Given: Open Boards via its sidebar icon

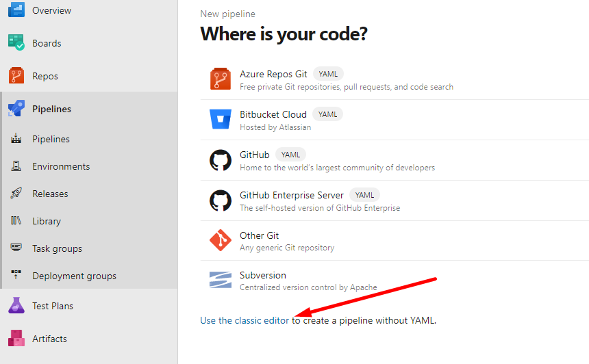Looking at the screenshot, I should click(x=16, y=43).
